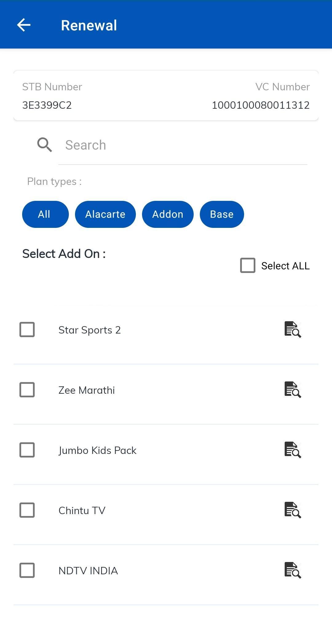Tap the search magnifier icon

pos(45,145)
